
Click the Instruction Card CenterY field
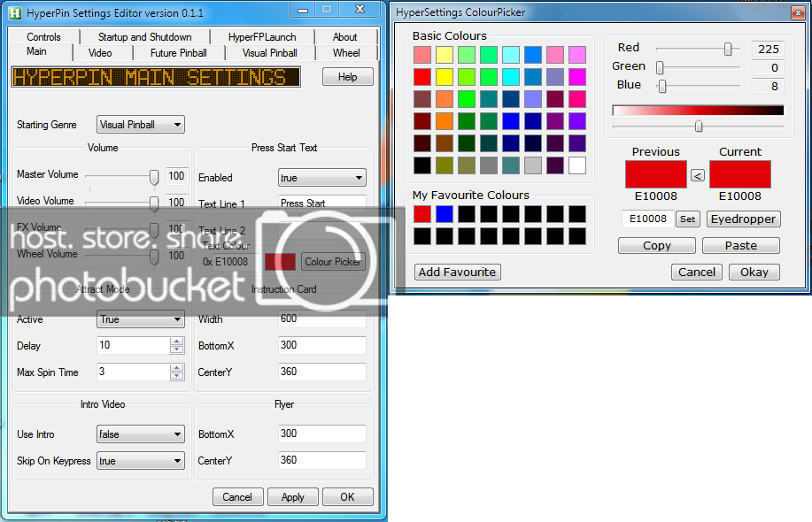tap(321, 372)
